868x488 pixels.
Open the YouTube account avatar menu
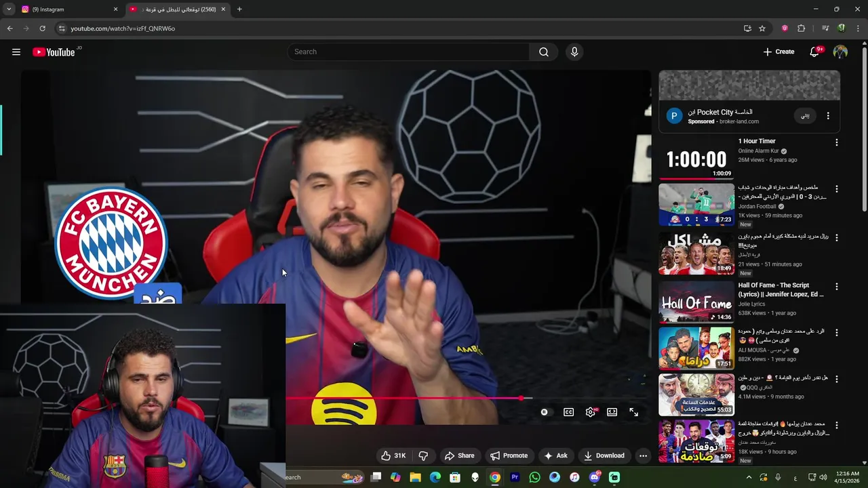pyautogui.click(x=840, y=52)
